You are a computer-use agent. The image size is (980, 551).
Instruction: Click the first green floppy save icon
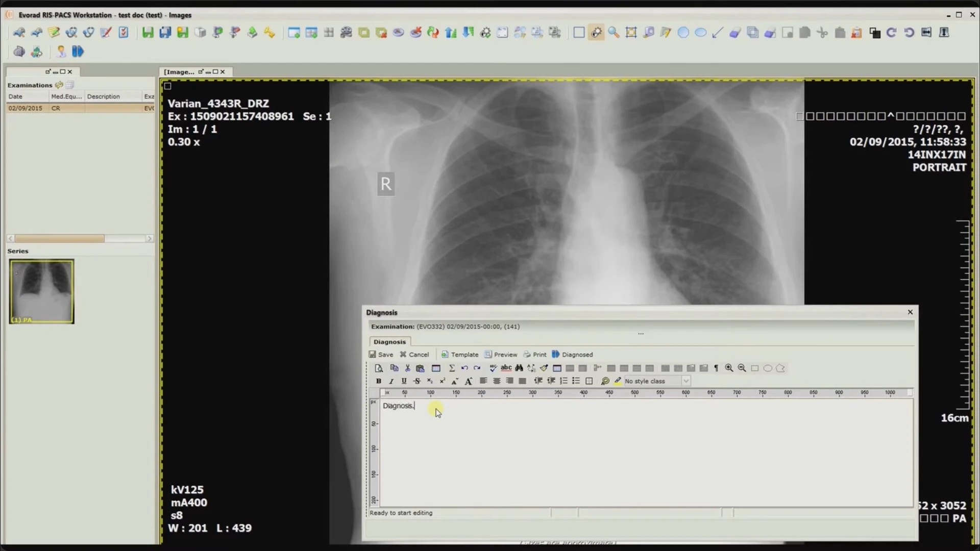pos(148,33)
